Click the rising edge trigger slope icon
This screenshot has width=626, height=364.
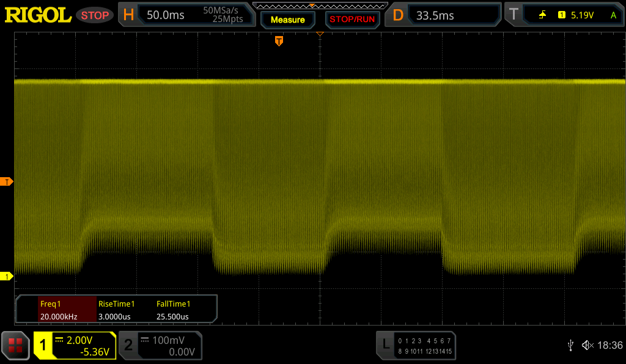click(x=542, y=15)
